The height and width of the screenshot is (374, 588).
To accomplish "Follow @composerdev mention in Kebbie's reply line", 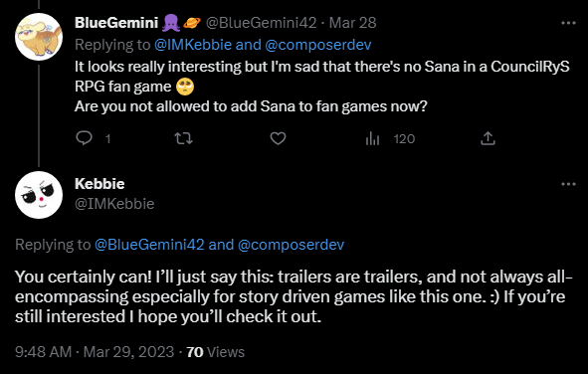I will [x=291, y=245].
